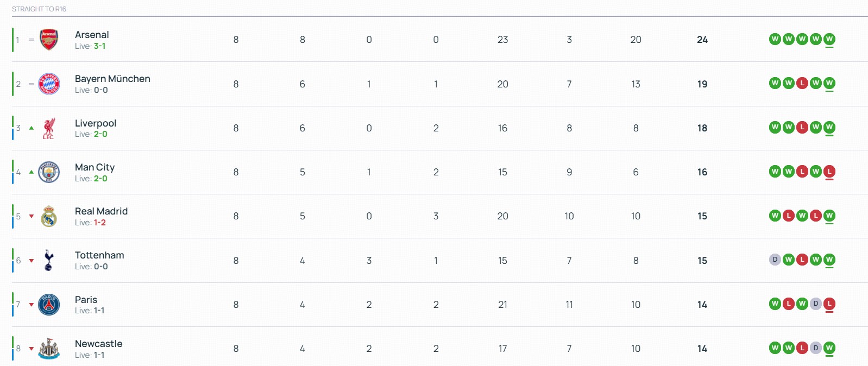Click Liverpool's live score 2-0
This screenshot has height=366, width=868.
click(100, 134)
